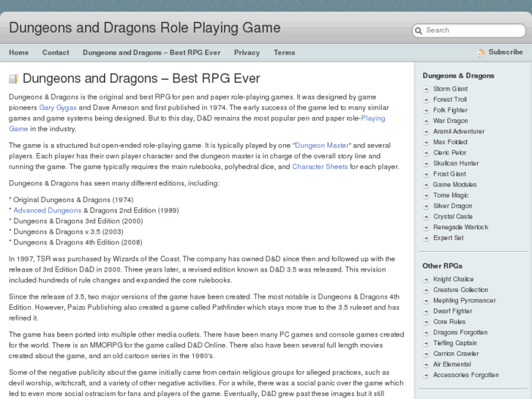The image size is (532, 399).
Task: Click the search magnifier icon
Action: 419,31
